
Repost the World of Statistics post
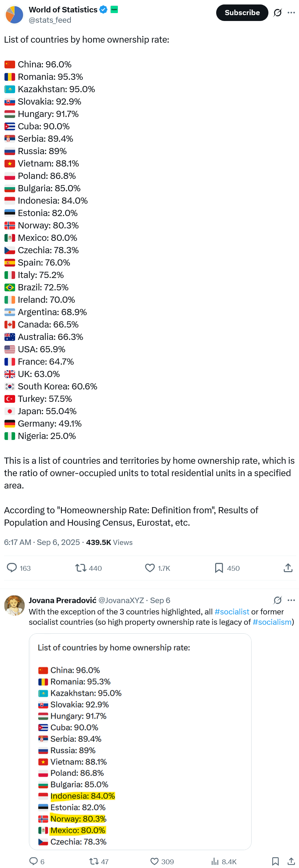click(81, 568)
